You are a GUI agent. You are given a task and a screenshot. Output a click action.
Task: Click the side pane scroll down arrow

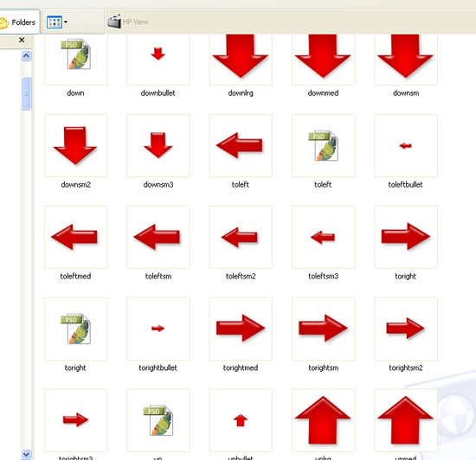[x=26, y=455]
